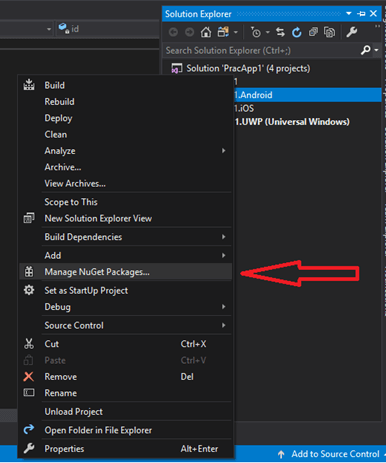Image resolution: width=386 pixels, height=463 pixels.
Task: Click the Pending Changes Filter clock icon
Action: pyautogui.click(x=256, y=32)
